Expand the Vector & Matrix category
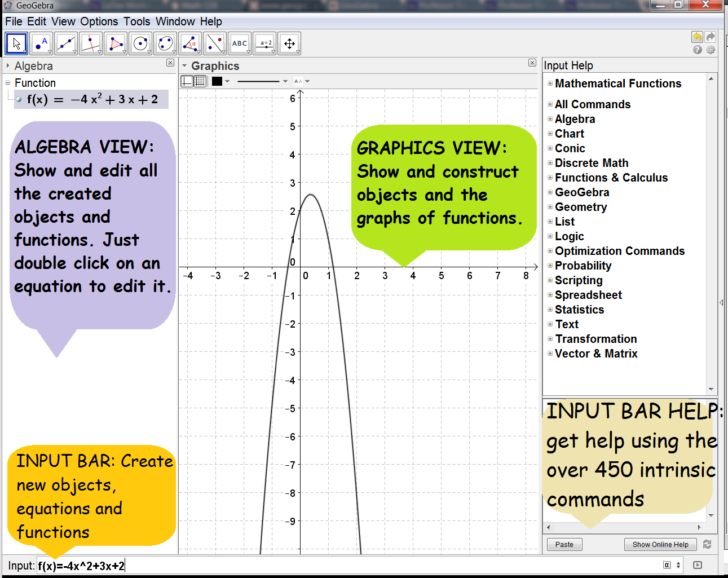The width and height of the screenshot is (728, 578). pyautogui.click(x=550, y=354)
